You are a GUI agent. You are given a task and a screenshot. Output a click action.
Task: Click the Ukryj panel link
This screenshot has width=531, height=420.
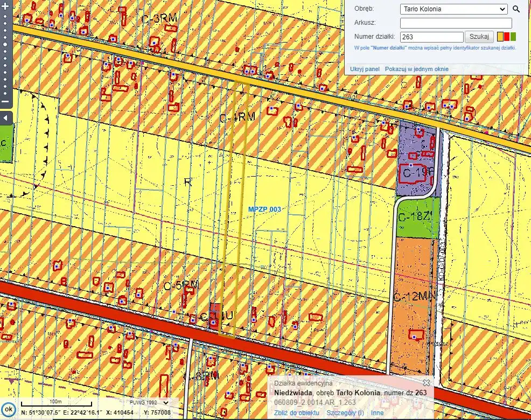365,69
